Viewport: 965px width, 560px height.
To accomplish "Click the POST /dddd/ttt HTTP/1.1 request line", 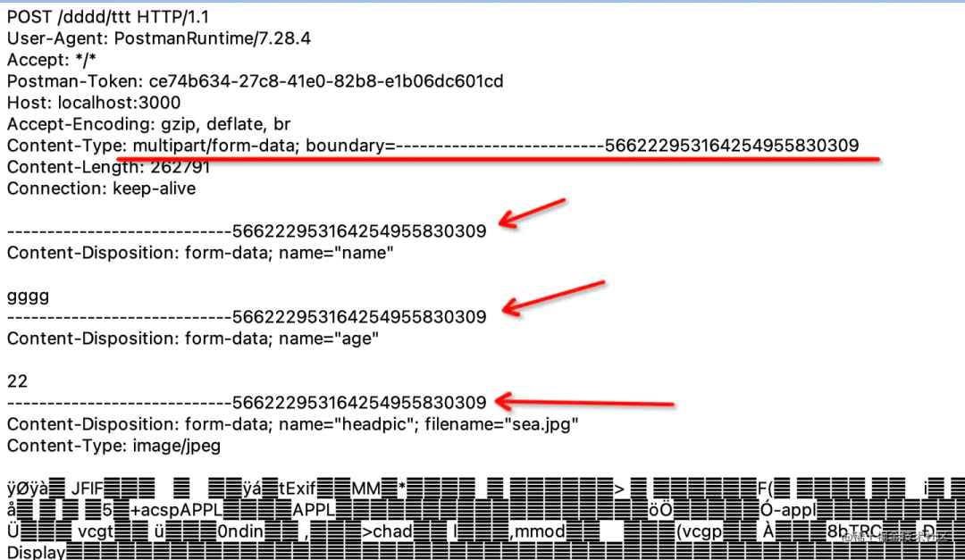I will [x=108, y=17].
